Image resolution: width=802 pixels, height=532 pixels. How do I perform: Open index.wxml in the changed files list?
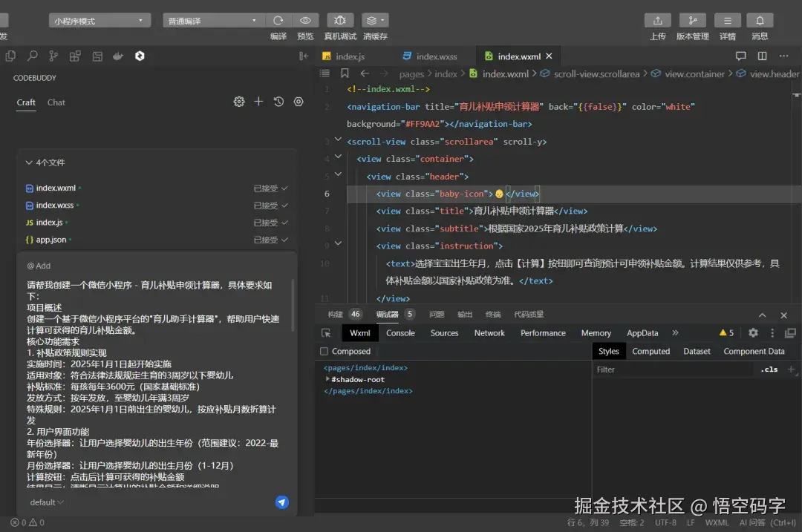click(x=56, y=188)
